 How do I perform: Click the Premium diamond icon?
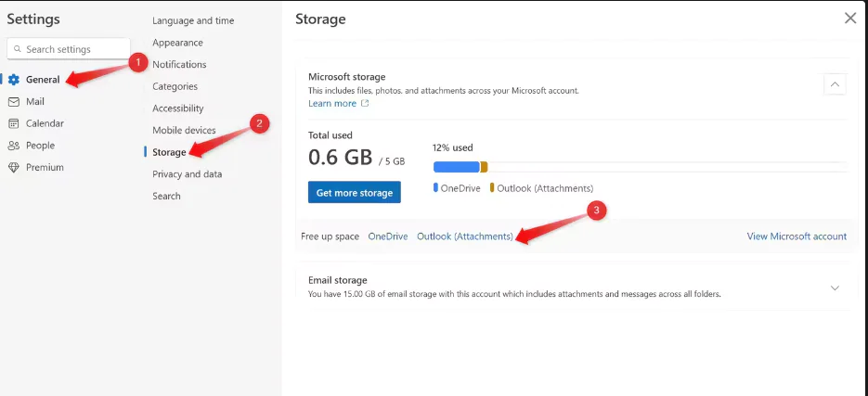14,168
